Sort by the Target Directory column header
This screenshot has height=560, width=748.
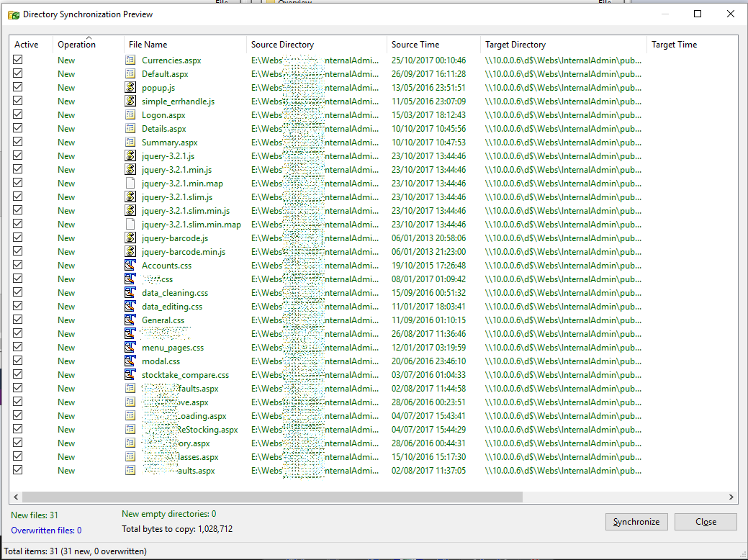(564, 45)
